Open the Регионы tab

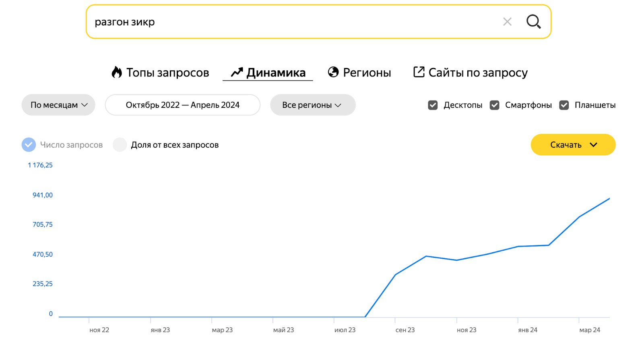coord(367,73)
